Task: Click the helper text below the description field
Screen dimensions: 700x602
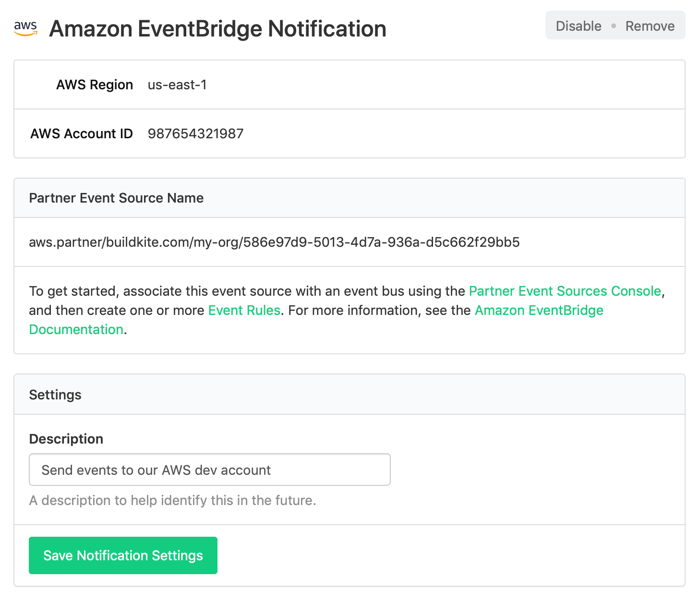Action: pos(172,500)
